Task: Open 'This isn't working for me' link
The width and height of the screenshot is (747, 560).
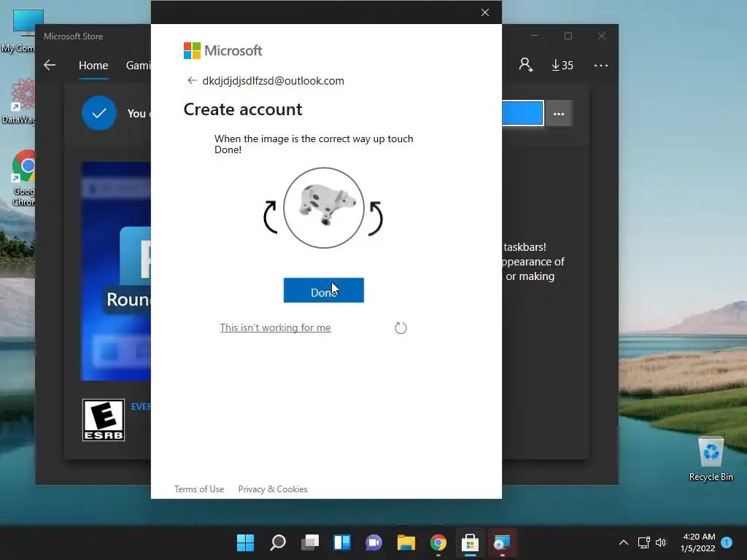Action: (x=275, y=327)
